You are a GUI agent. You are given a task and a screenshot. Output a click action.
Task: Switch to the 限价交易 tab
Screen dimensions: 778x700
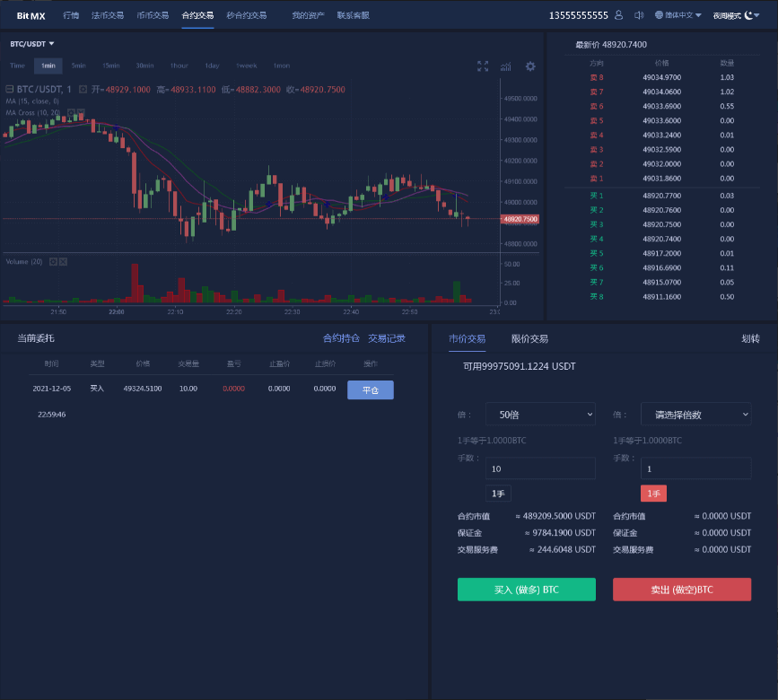coord(529,339)
